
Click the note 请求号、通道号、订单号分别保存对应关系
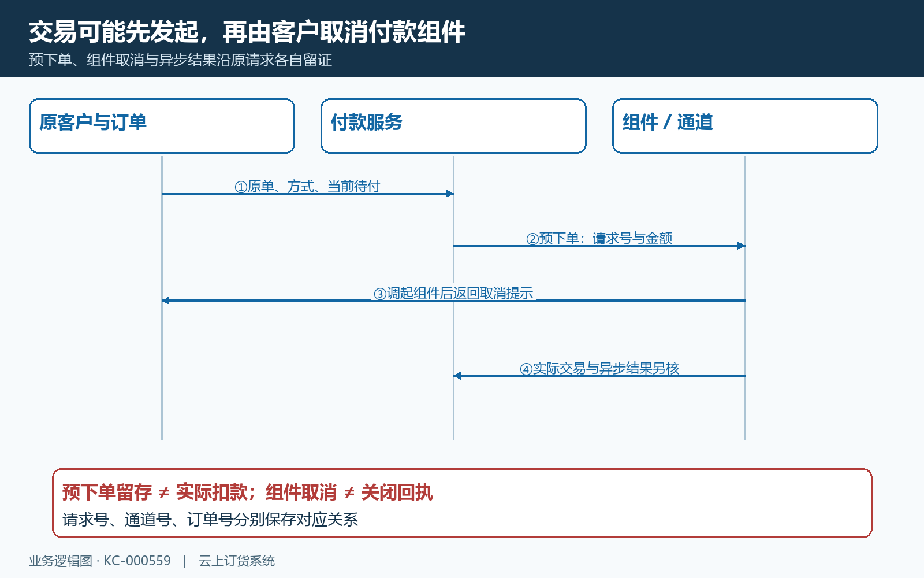tap(210, 520)
